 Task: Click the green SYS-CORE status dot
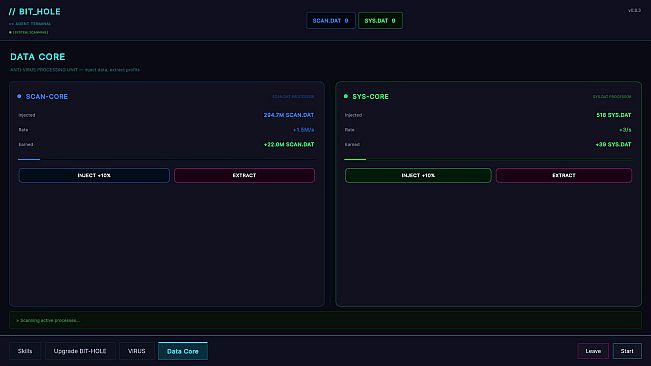click(x=346, y=96)
